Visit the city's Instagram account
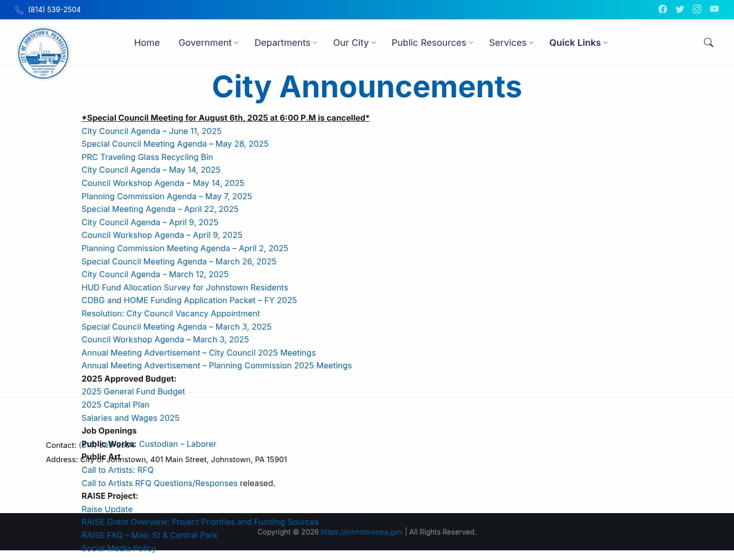The image size is (734, 560). point(697,9)
